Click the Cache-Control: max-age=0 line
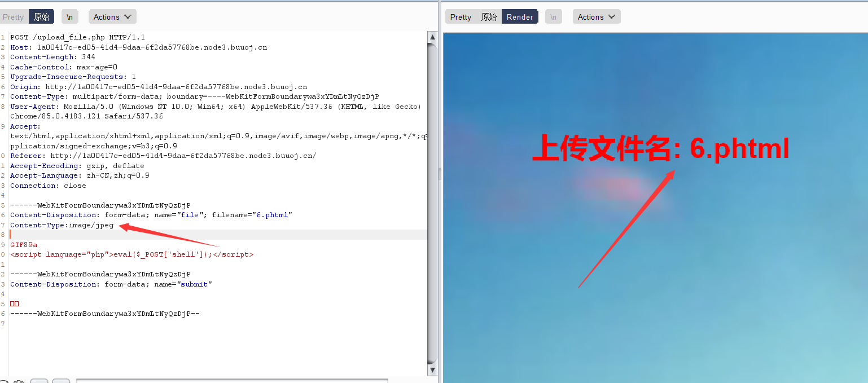The image size is (868, 383). tap(64, 67)
